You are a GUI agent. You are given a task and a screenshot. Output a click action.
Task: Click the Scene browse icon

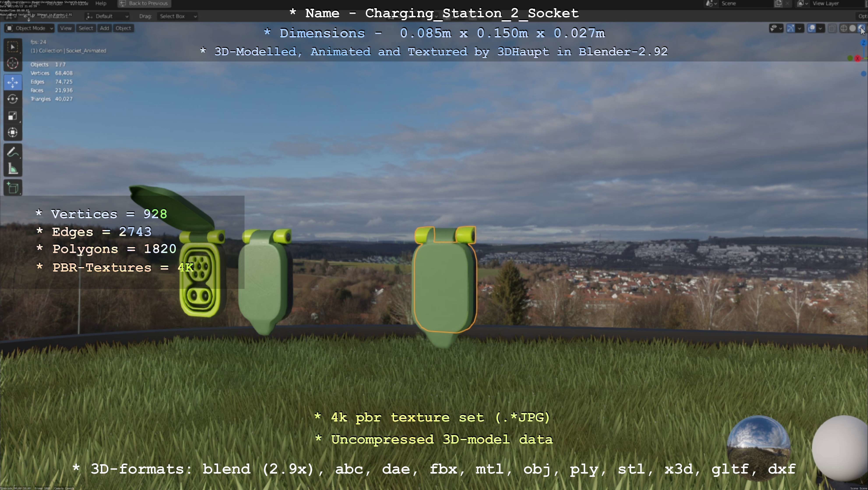pyautogui.click(x=711, y=3)
